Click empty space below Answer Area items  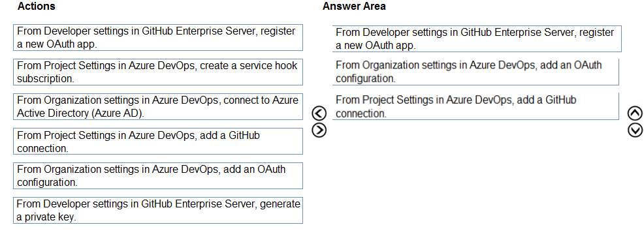click(475, 181)
